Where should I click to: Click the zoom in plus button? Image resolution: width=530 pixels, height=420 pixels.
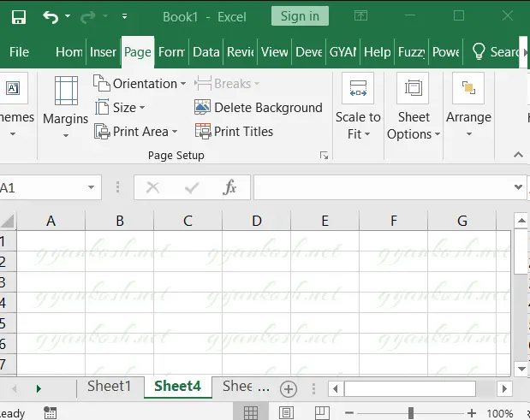(472, 413)
